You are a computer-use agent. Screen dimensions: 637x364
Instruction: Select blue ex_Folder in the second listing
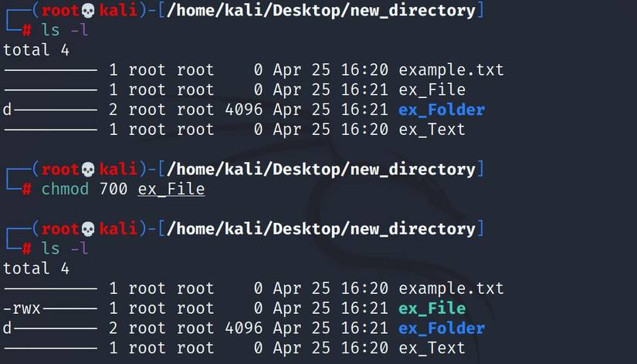point(442,328)
